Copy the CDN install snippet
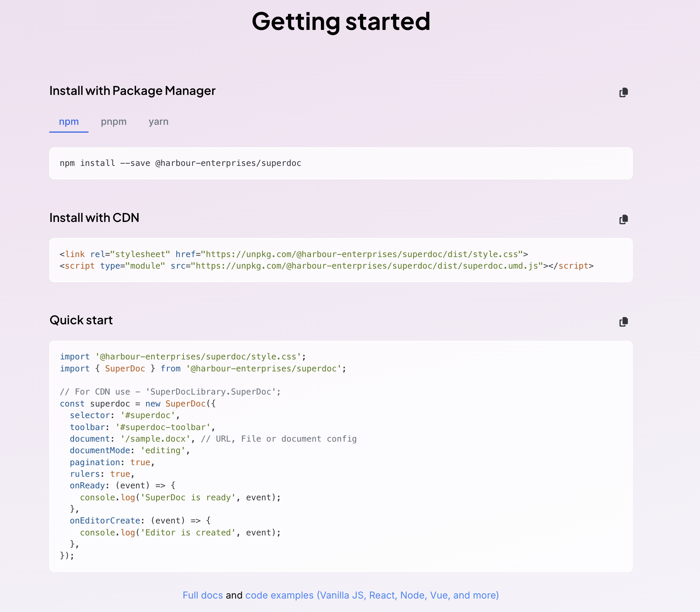This screenshot has width=700, height=612. point(623,219)
